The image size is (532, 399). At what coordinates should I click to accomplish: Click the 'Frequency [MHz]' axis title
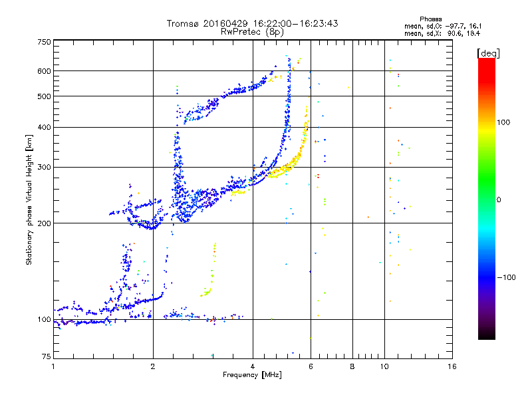pos(252,375)
